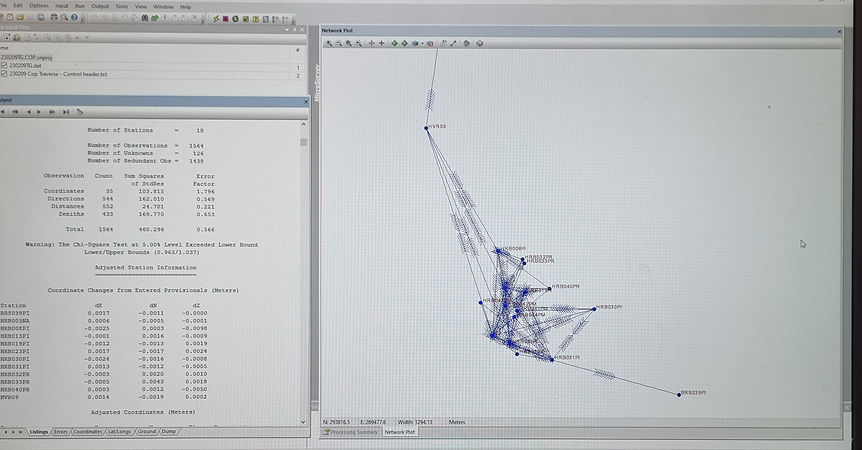
Task: Go to previous section in Output listing
Action: [29, 112]
